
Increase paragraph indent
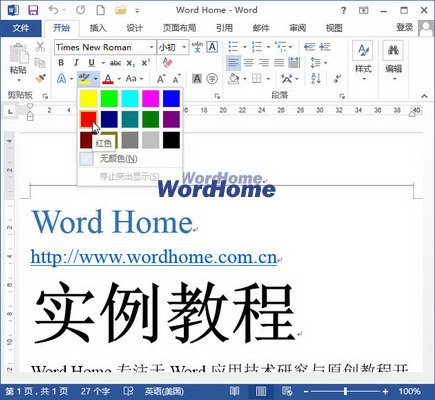click(325, 47)
